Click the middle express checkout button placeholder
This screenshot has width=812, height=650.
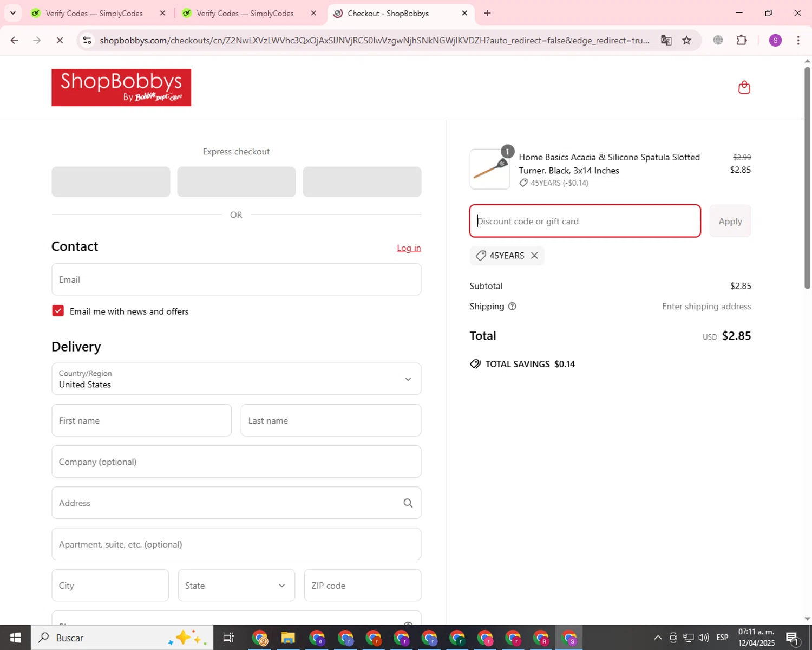(x=237, y=182)
